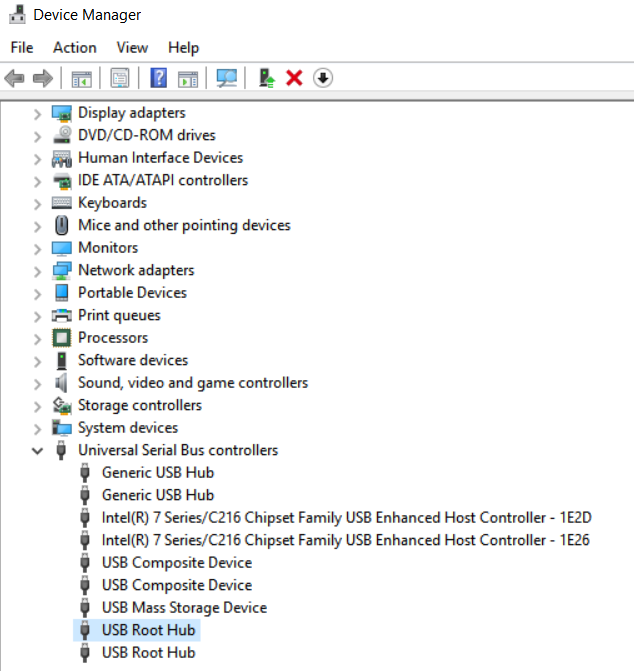Open the File menu
Image resolution: width=634 pixels, height=671 pixels.
(22, 48)
